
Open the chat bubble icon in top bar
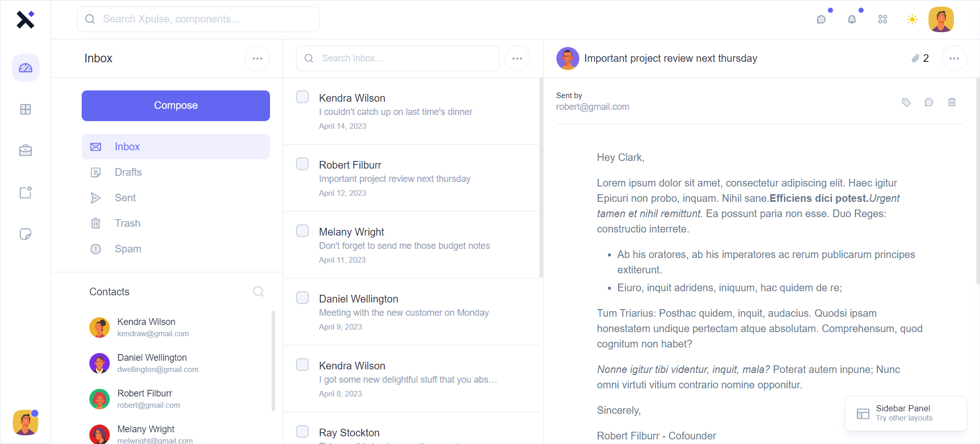821,19
